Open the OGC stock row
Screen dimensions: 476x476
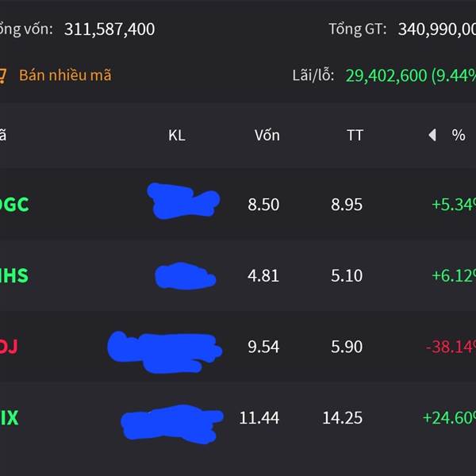pyautogui.click(x=238, y=204)
